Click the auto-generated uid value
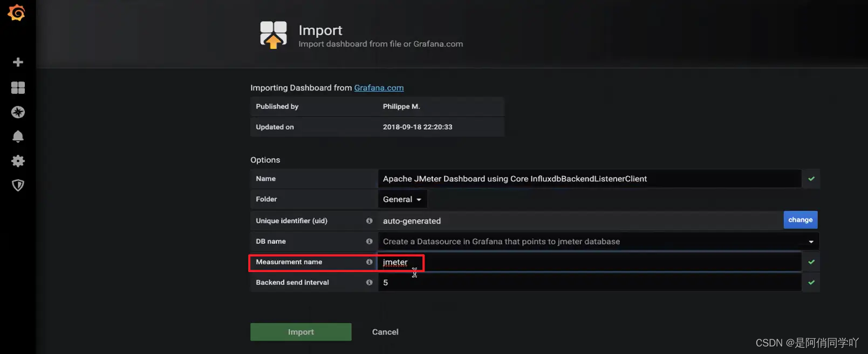Viewport: 868px width, 354px height. click(412, 221)
